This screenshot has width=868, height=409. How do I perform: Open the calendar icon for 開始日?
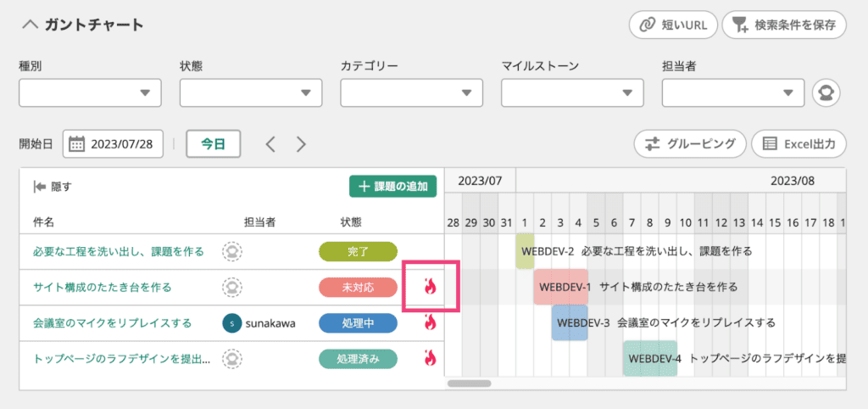[x=76, y=143]
